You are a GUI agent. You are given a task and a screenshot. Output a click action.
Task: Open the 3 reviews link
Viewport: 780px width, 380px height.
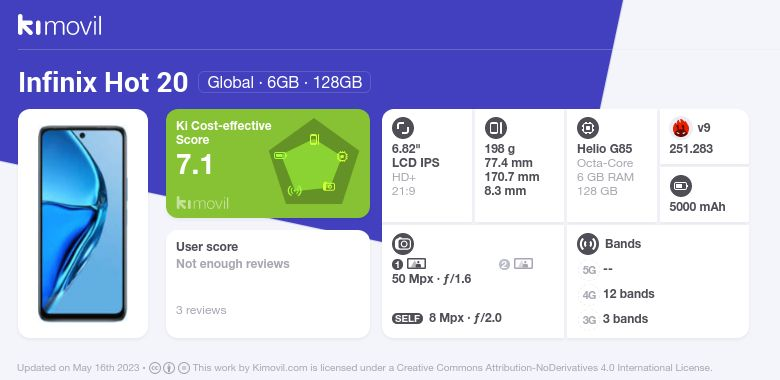pos(201,310)
